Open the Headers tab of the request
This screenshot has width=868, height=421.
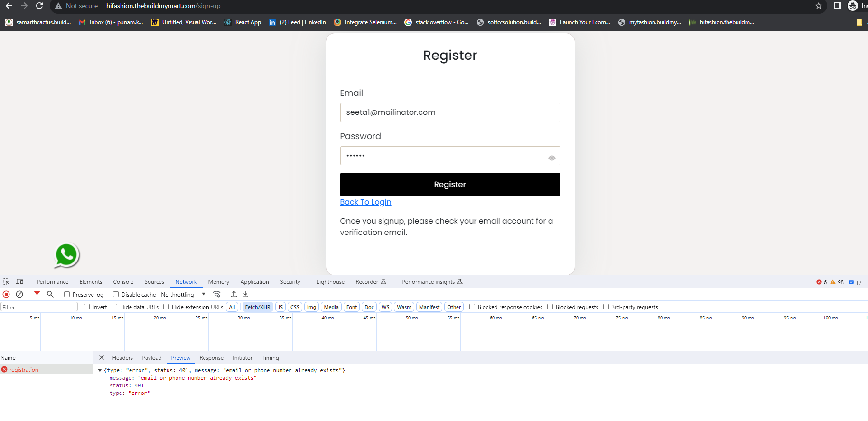122,358
